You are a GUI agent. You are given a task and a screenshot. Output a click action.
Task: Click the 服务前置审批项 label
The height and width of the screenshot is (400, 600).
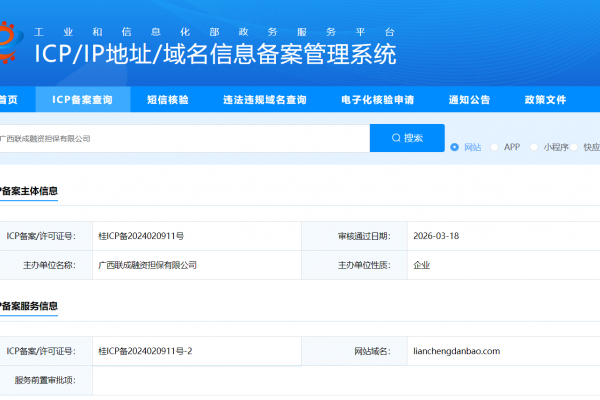click(45, 380)
